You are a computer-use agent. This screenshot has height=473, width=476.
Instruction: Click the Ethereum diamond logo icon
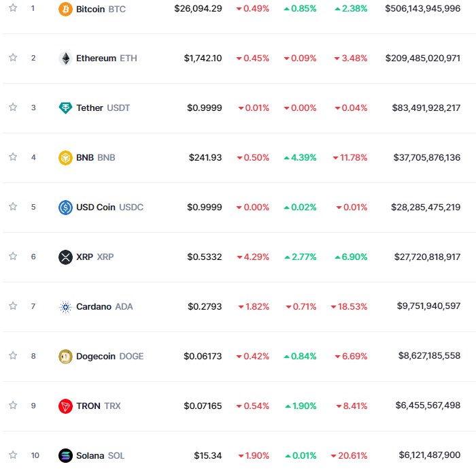coord(65,59)
